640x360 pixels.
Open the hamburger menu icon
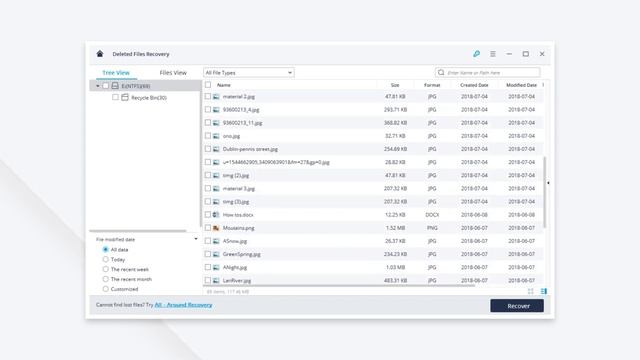[493, 53]
